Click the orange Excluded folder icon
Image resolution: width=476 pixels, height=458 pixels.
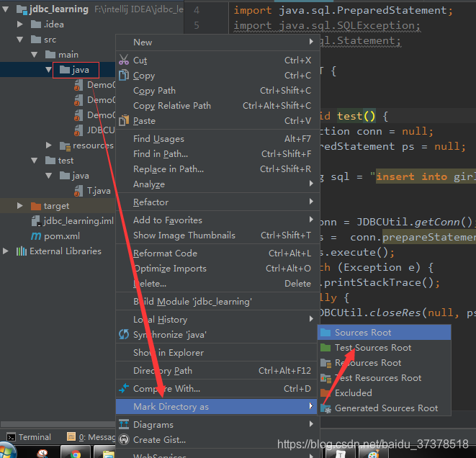[325, 392]
